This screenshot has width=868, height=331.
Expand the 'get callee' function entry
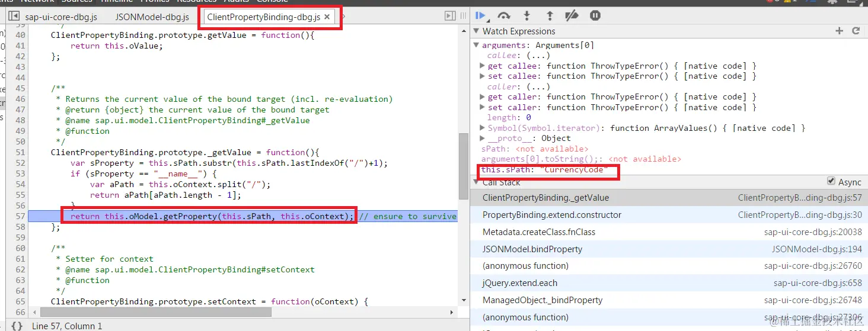483,66
